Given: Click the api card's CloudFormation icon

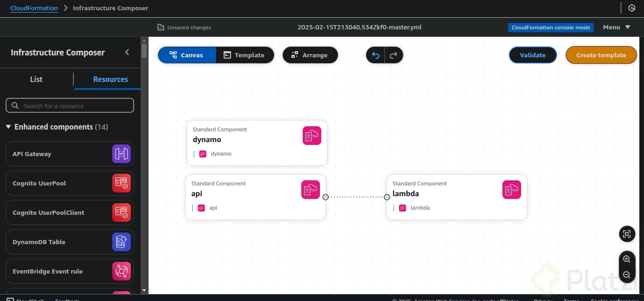Looking at the screenshot, I should point(311,190).
